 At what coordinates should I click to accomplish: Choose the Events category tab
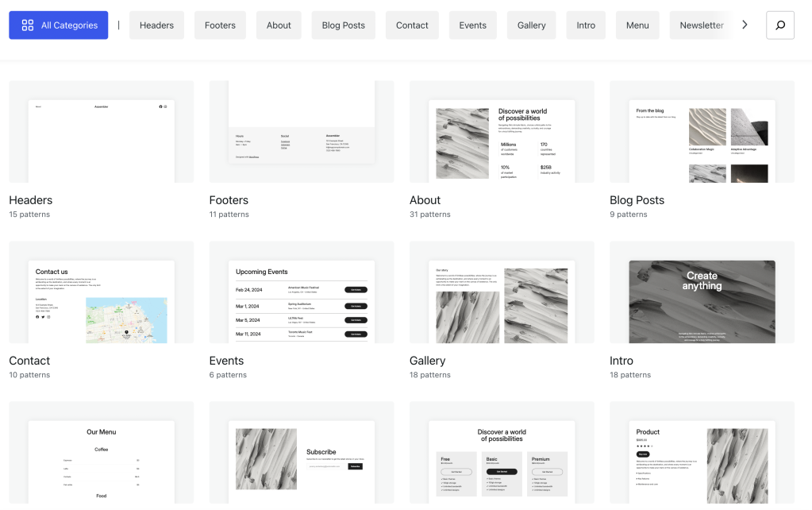[x=472, y=25]
